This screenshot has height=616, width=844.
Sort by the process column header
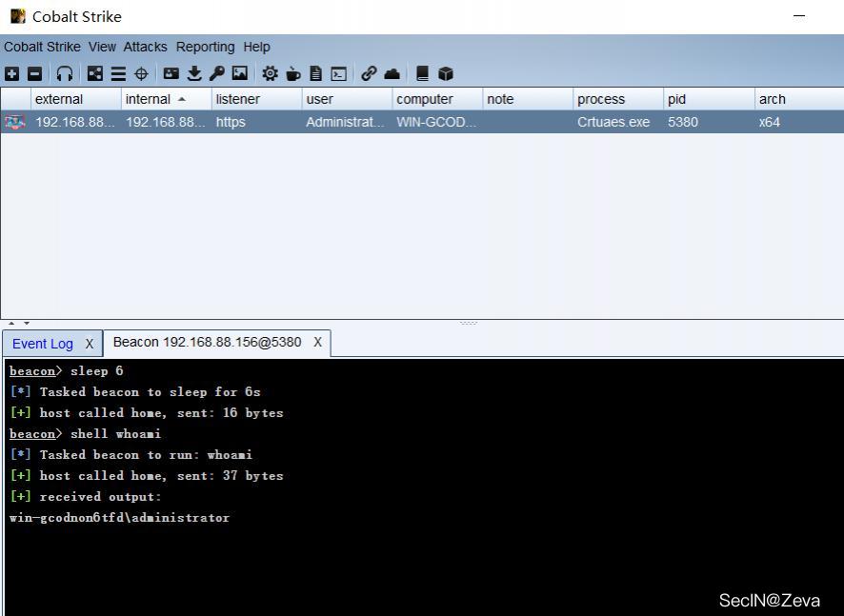[x=618, y=99]
